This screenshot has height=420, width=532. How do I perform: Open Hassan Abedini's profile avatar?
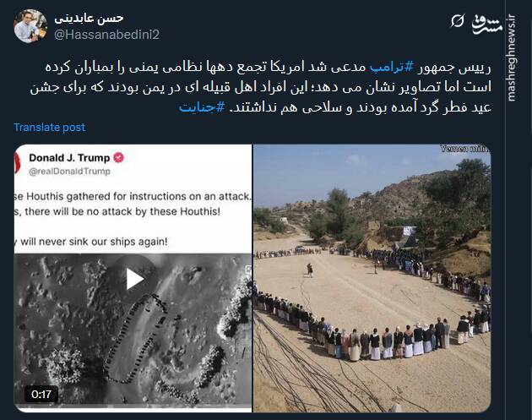coord(30,26)
